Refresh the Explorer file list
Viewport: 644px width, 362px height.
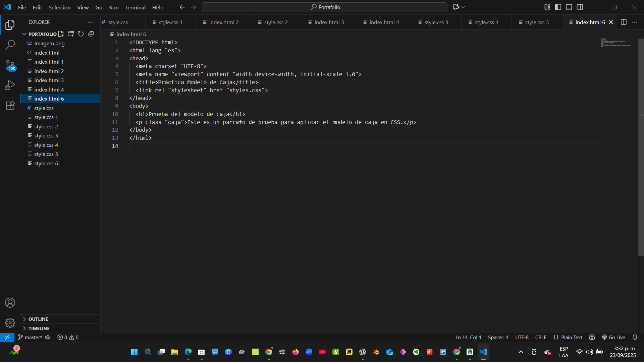(81, 34)
